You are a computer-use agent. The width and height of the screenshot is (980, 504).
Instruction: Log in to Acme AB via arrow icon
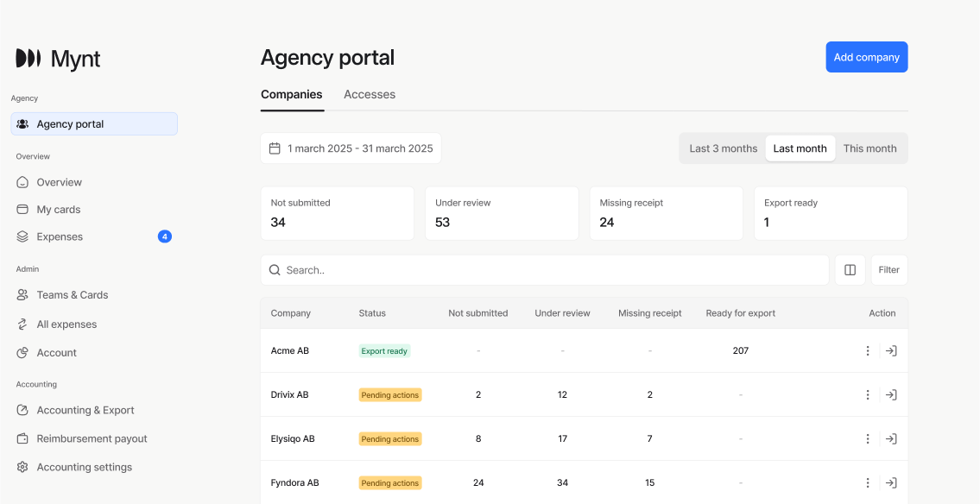[x=891, y=351]
